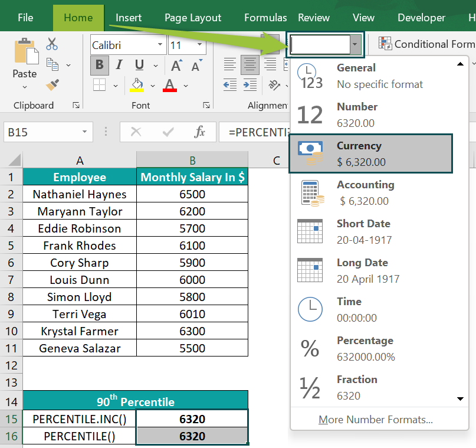Image resolution: width=476 pixels, height=448 pixels.
Task: Expand Paste options arrow
Action: [x=25, y=87]
